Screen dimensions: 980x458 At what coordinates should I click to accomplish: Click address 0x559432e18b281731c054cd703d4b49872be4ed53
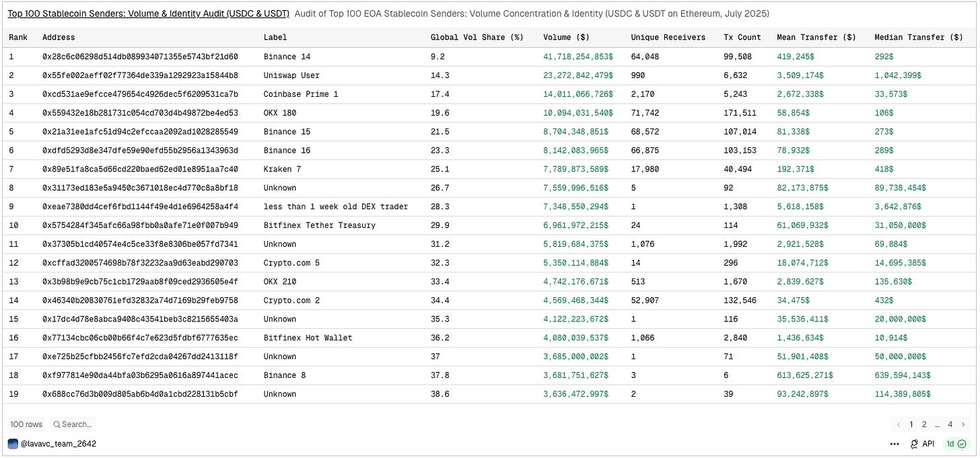pos(140,113)
